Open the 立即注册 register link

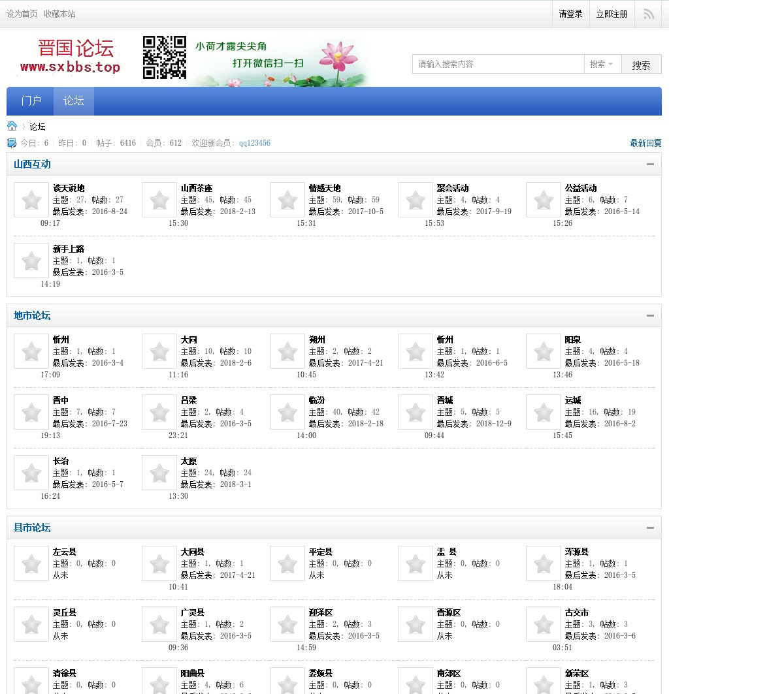612,14
